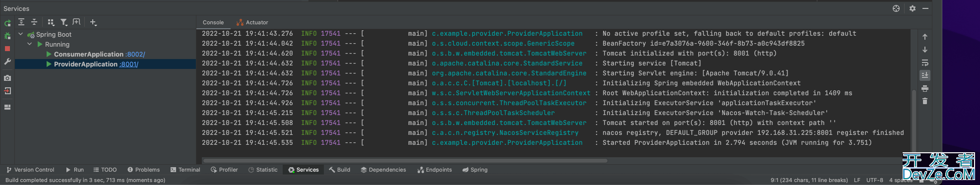This screenshot has width=980, height=185.
Task: Collapse the Running group node
Action: coord(30,44)
